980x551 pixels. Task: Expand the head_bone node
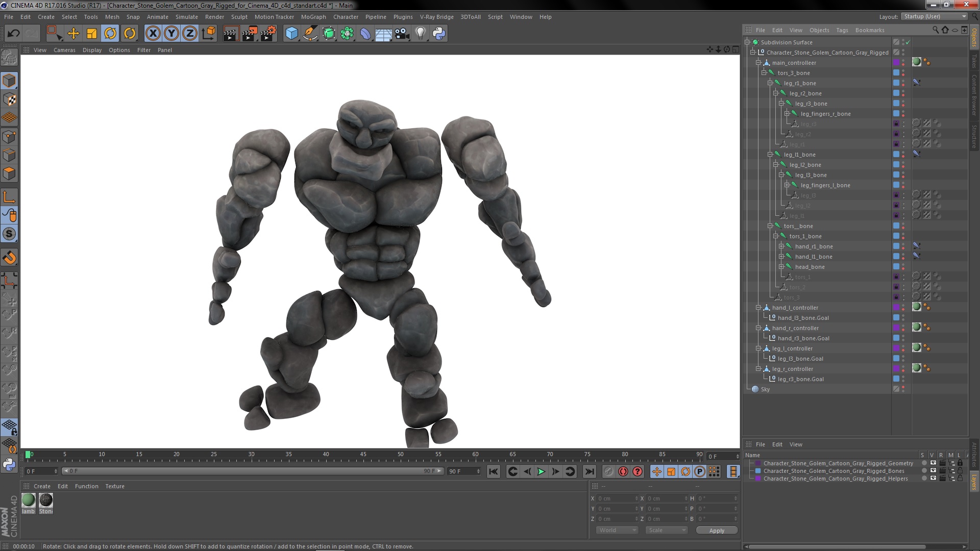(781, 267)
